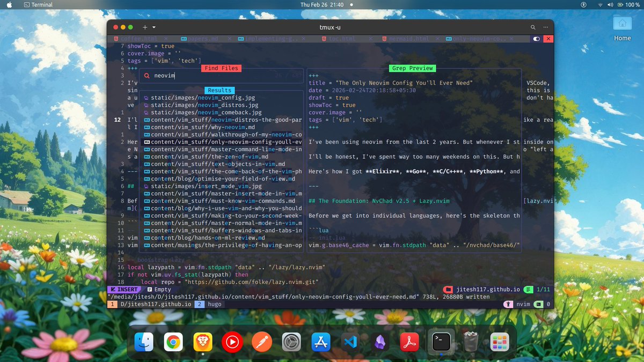
Task: Open the new-tab dropdown arrow beside plus
Action: coord(154,27)
